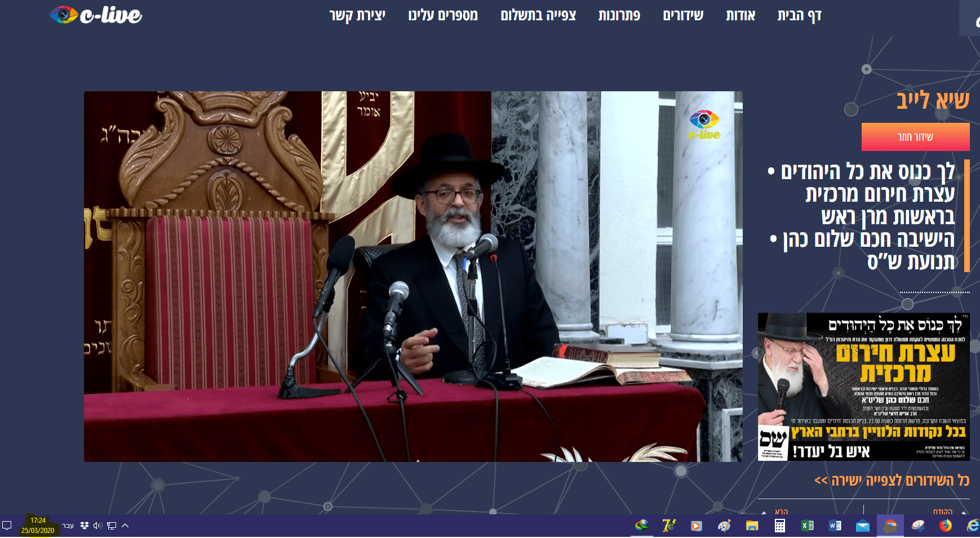This screenshot has width=980, height=538.
Task: Open the שידורים menu item
Action: coord(683,15)
